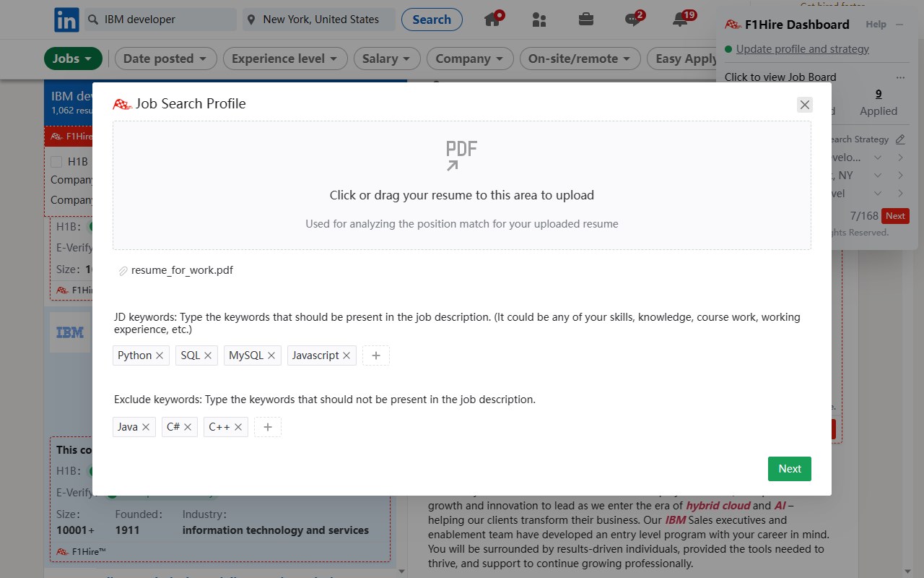Open the Date posted dropdown
The height and width of the screenshot is (578, 924).
tap(165, 59)
